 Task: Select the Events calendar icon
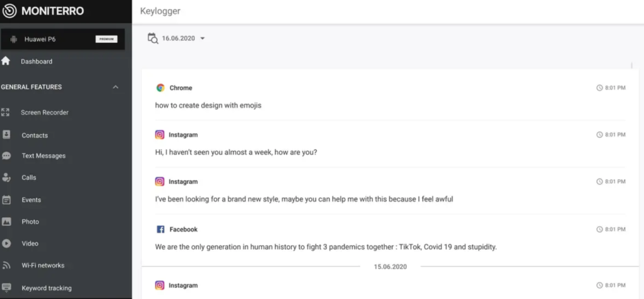tap(6, 200)
